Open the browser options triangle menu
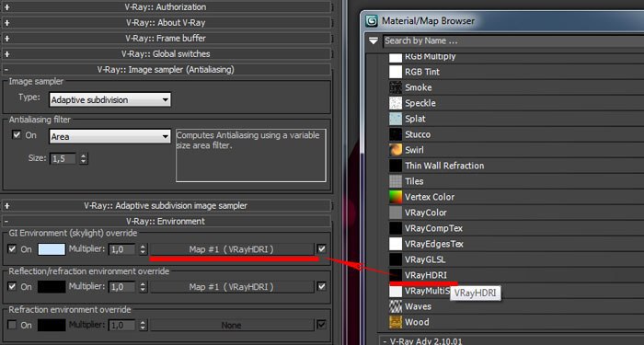 (373, 40)
